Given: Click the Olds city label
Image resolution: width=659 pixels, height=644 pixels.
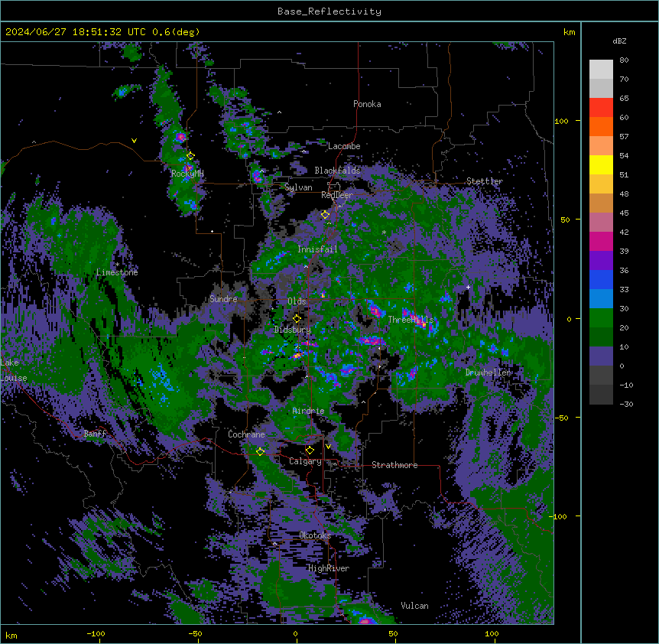Looking at the screenshot, I should tap(297, 301).
